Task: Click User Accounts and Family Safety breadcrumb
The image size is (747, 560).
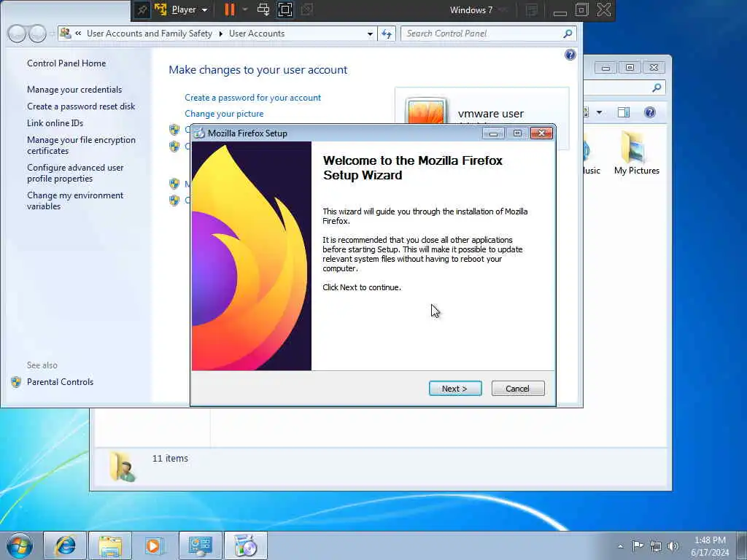Action: pyautogui.click(x=149, y=34)
